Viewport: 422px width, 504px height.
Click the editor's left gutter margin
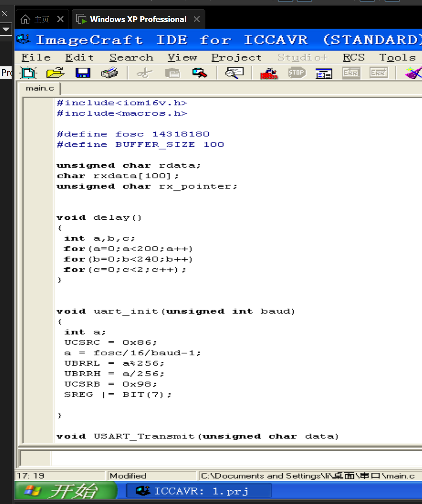coord(38,270)
